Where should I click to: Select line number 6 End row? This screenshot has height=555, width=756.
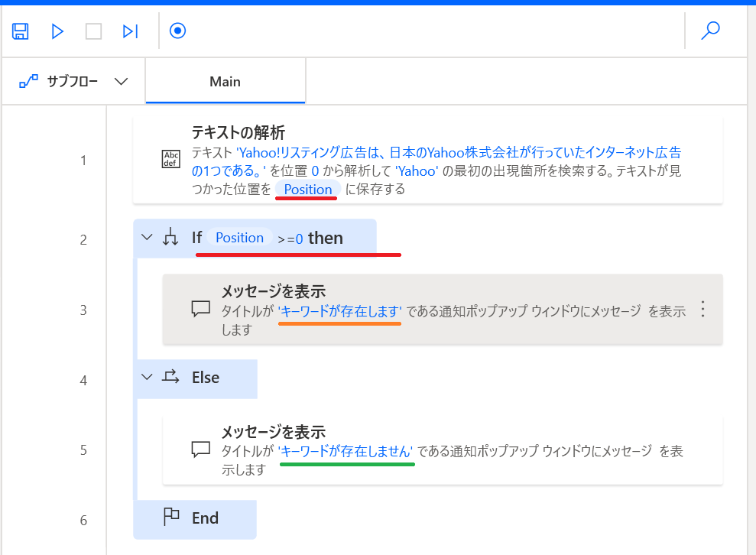[x=84, y=520]
